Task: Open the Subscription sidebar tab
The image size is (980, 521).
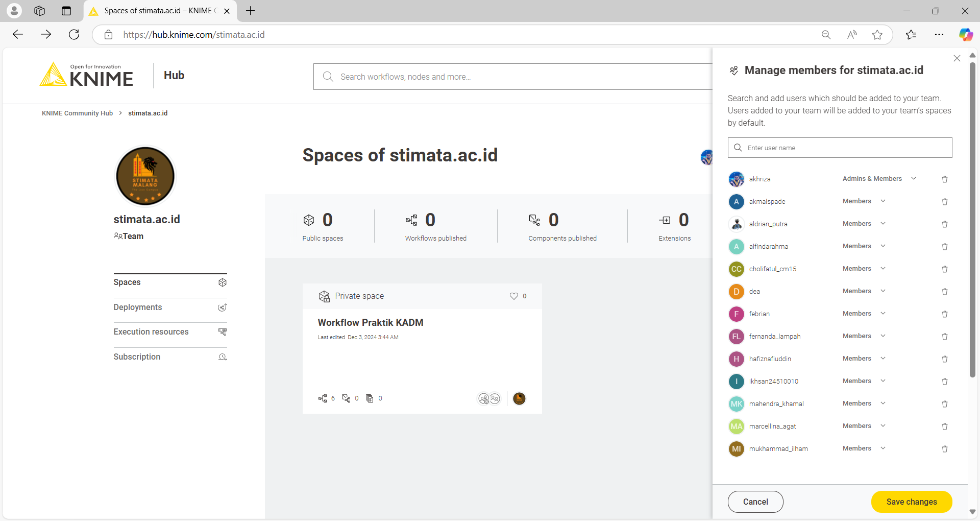Action: pyautogui.click(x=170, y=357)
